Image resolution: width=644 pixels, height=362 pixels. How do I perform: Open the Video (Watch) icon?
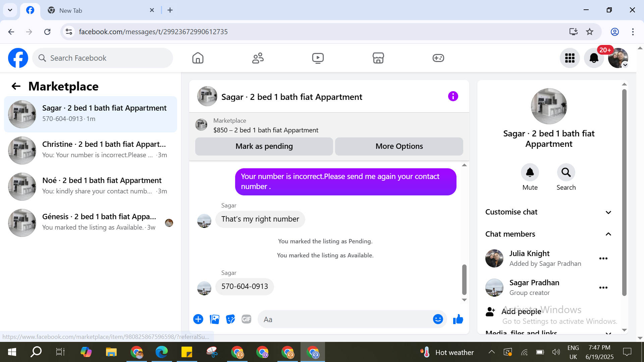click(x=318, y=58)
